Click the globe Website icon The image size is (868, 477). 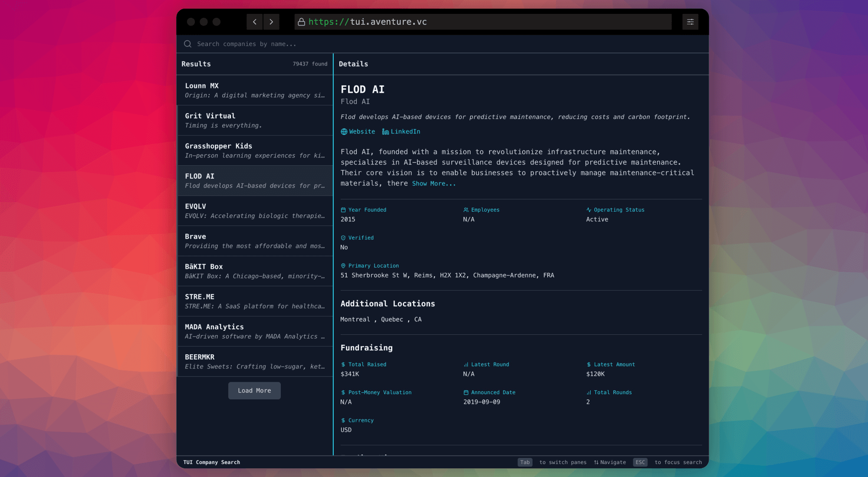[x=344, y=132]
